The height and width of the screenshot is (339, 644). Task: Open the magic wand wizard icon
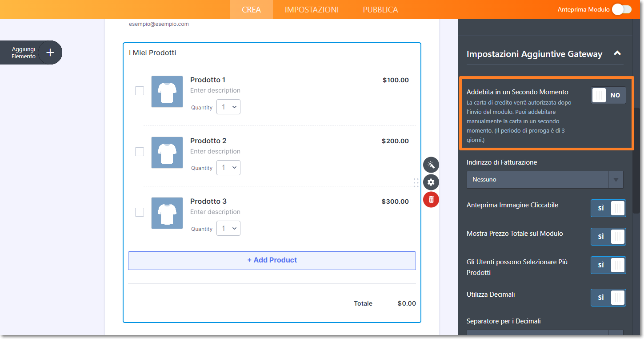point(431,165)
